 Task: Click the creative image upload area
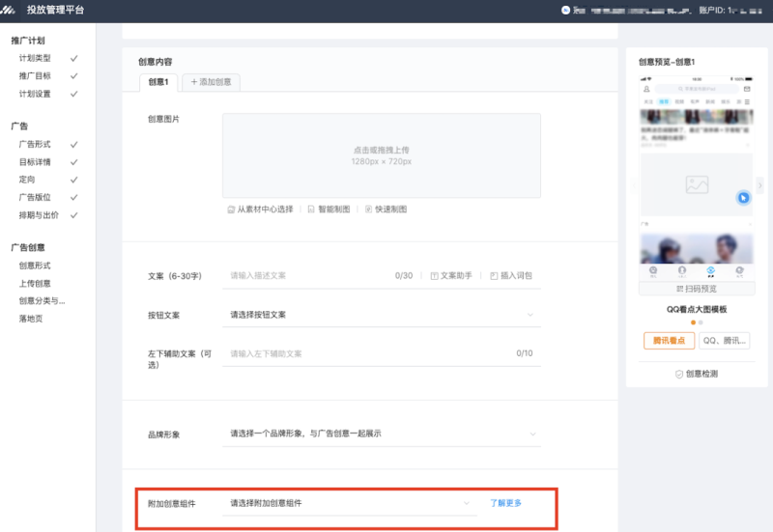pos(382,155)
